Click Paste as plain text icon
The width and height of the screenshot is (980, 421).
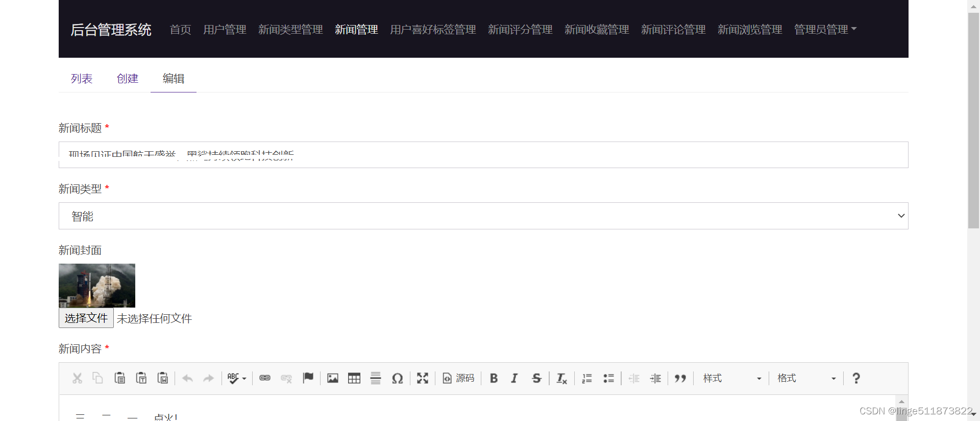pos(141,378)
